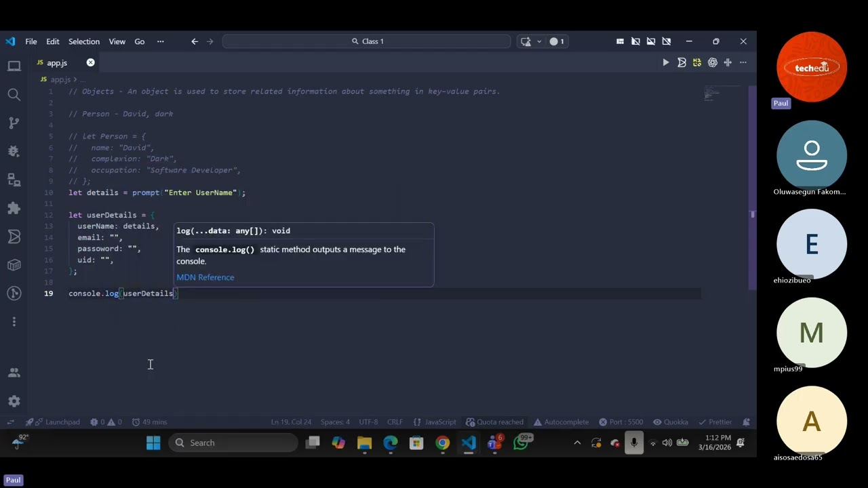Click the agent sessions indicator showing 1
The image size is (868, 488).
pyautogui.click(x=557, y=41)
